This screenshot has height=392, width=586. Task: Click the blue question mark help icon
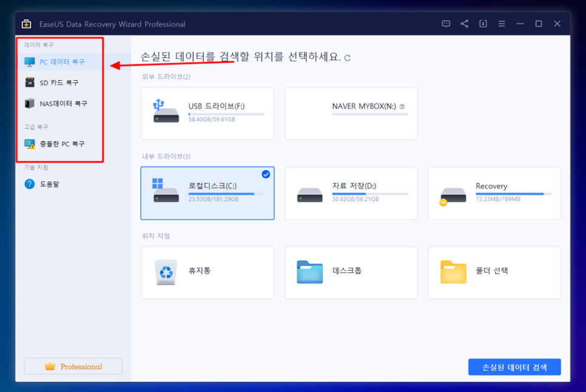[x=30, y=184]
